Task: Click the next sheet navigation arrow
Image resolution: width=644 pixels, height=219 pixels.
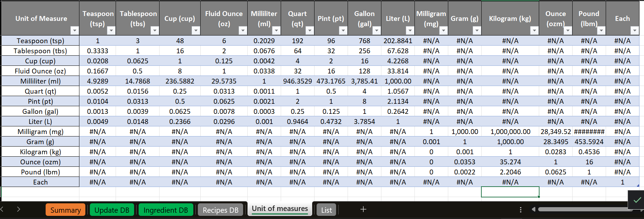Action: [x=18, y=209]
